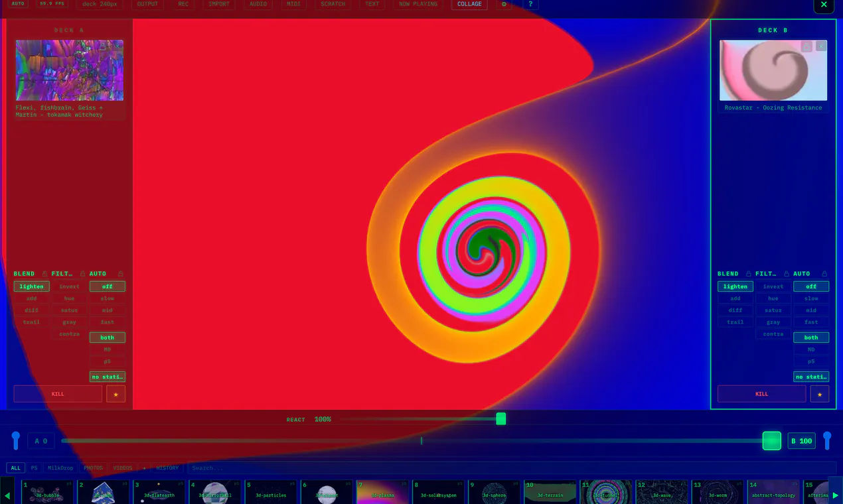Toggle Deck A BLEND lock icon
843x504 pixels.
[x=44, y=274]
